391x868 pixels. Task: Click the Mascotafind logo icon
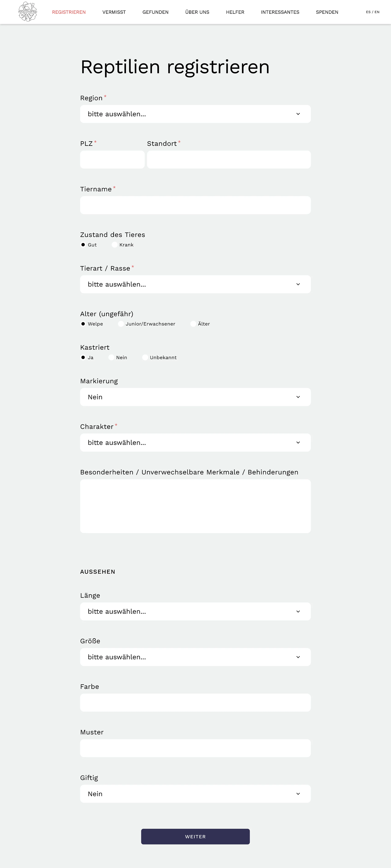tap(28, 12)
